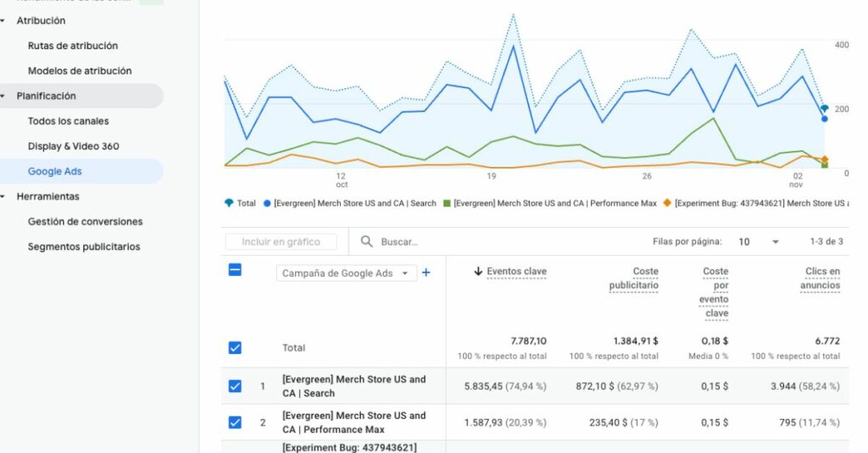
Task: Open Modelos de atribución page
Action: point(80,71)
